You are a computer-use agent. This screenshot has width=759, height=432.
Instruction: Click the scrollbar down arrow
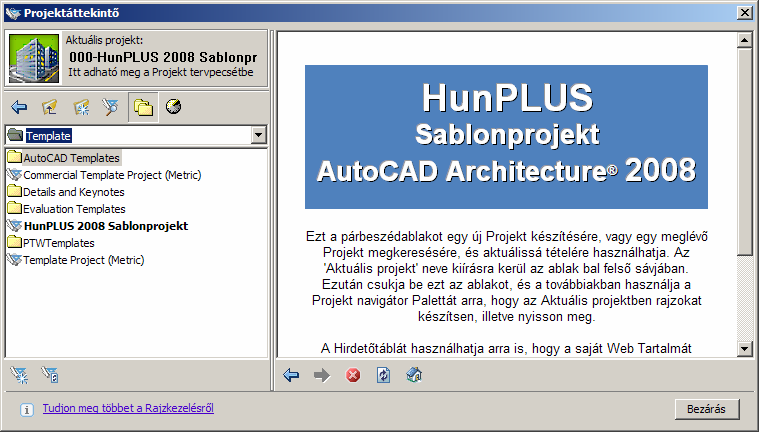tap(744, 348)
